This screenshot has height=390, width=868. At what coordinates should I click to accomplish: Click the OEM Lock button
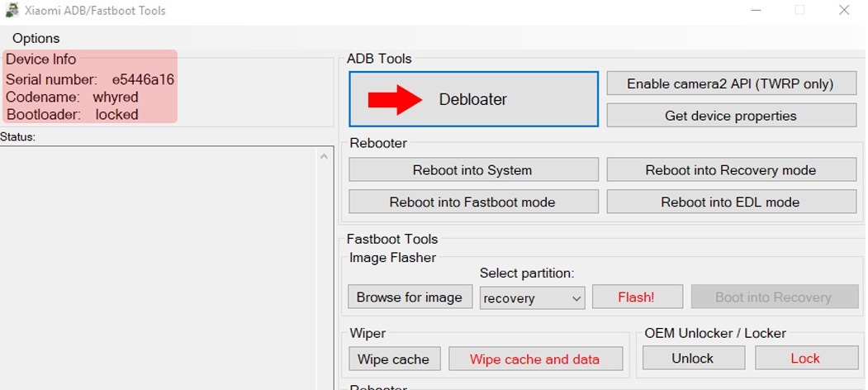pyautogui.click(x=807, y=358)
